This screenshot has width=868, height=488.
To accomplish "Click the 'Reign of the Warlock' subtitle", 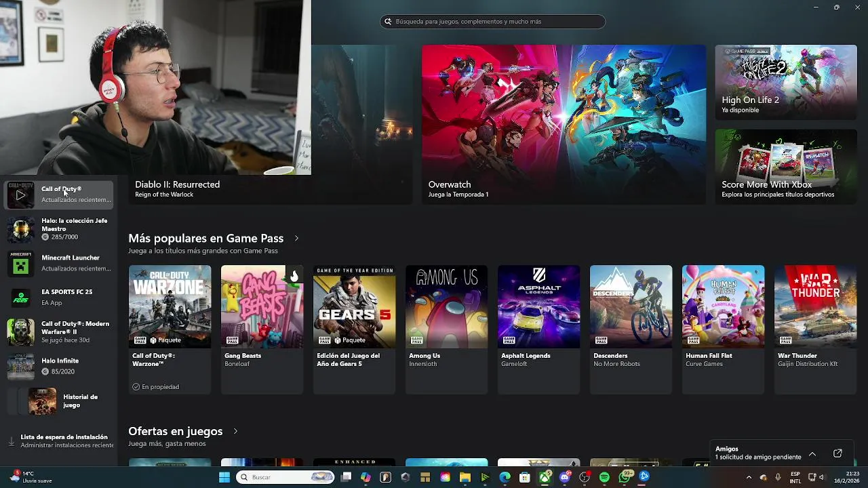I will coord(164,195).
